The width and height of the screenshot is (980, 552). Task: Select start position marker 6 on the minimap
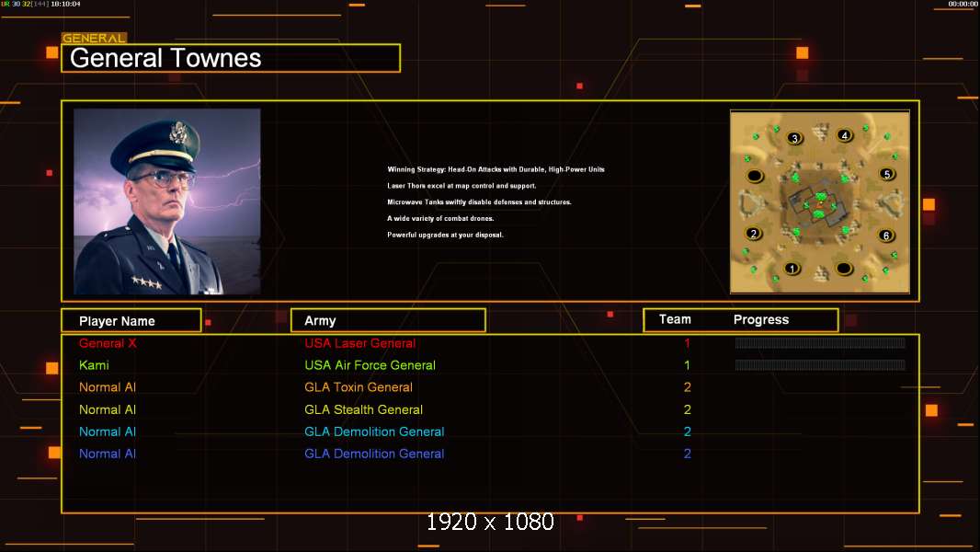[x=885, y=235]
